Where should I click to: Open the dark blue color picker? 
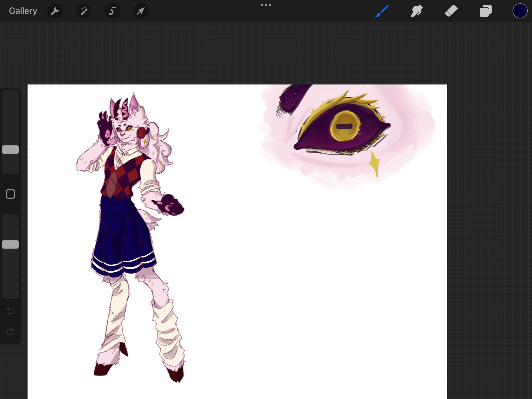click(520, 11)
